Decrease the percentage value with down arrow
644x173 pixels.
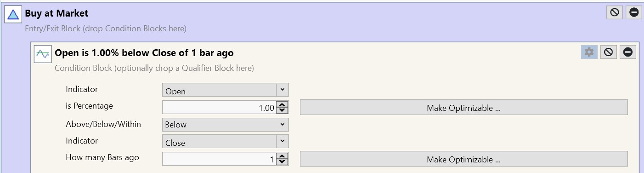(282, 111)
